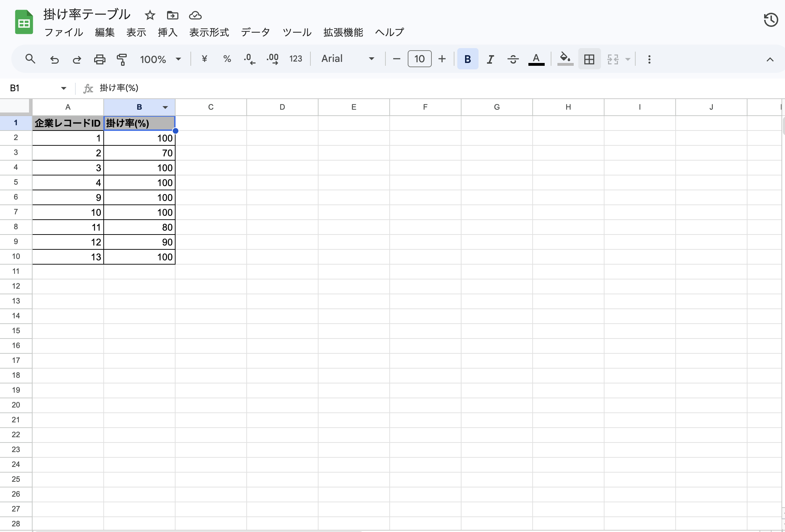Open column B header dropdown arrow
The image size is (785, 532).
click(x=165, y=107)
